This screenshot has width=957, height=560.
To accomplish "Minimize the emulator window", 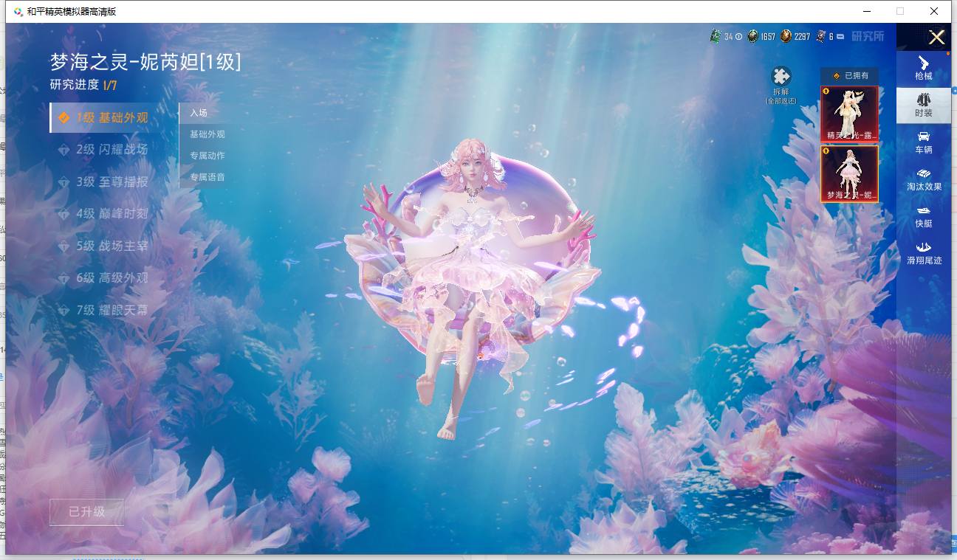I will (x=865, y=11).
